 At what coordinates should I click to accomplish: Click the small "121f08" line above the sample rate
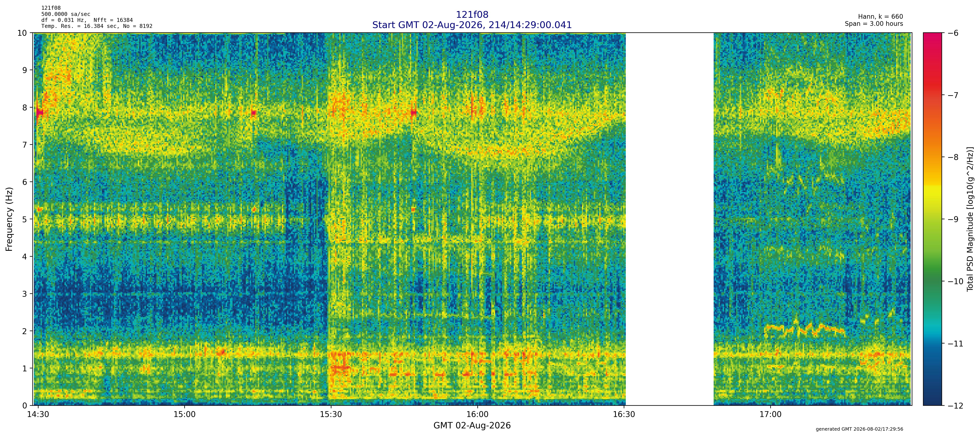[x=51, y=8]
